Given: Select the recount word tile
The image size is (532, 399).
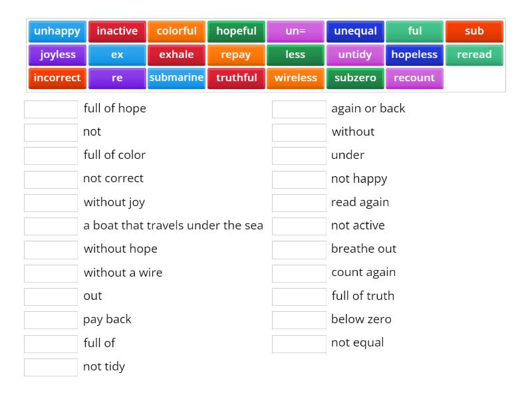Looking at the screenshot, I should pyautogui.click(x=414, y=78).
